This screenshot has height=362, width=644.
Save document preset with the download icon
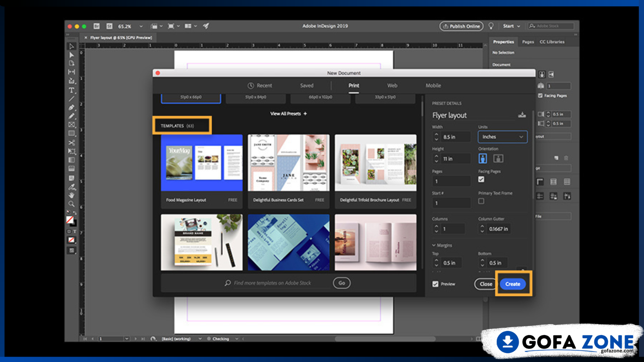pyautogui.click(x=522, y=115)
